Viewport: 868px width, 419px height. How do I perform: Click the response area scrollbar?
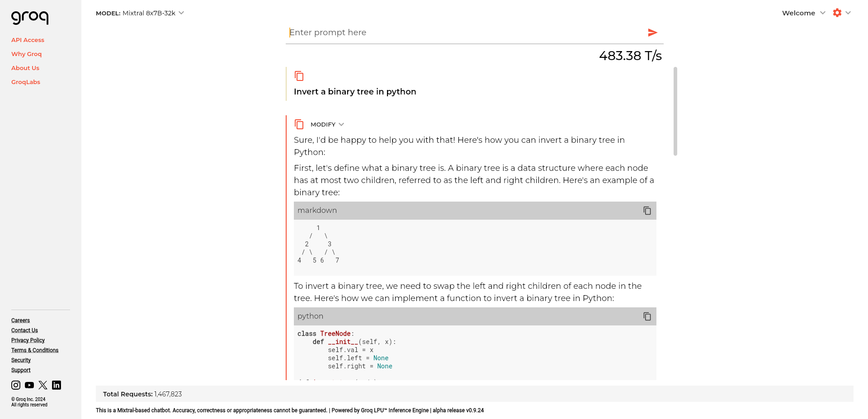[x=675, y=111]
